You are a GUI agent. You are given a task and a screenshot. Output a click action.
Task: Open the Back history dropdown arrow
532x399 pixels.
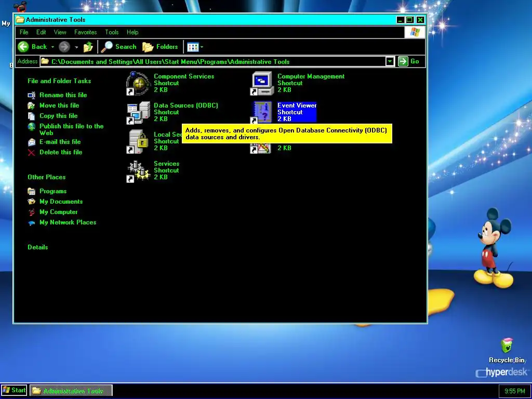coord(52,47)
